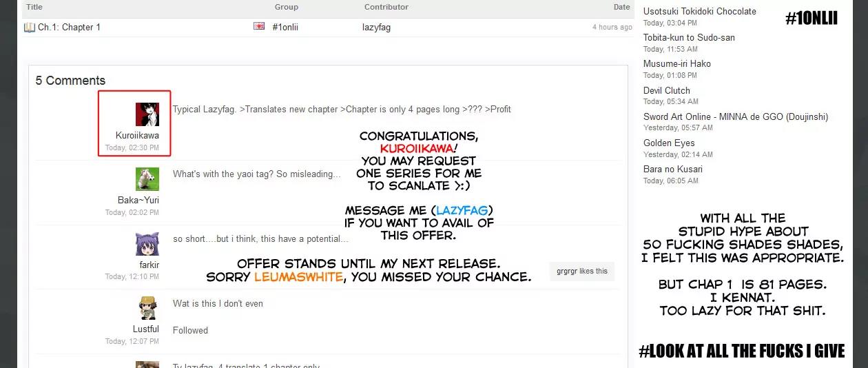This screenshot has height=368, width=868.
Task: Open Sword Art Online MINNA de GGO
Action: [x=735, y=116]
